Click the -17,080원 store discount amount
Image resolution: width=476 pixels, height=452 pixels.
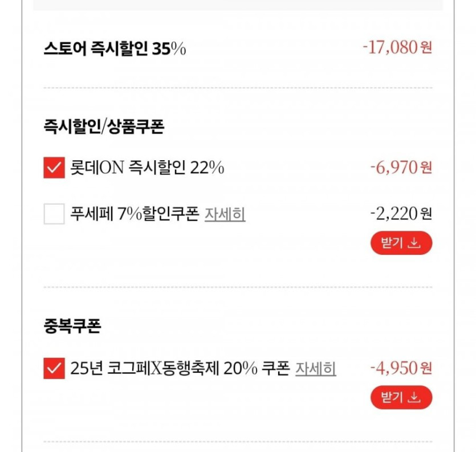397,47
